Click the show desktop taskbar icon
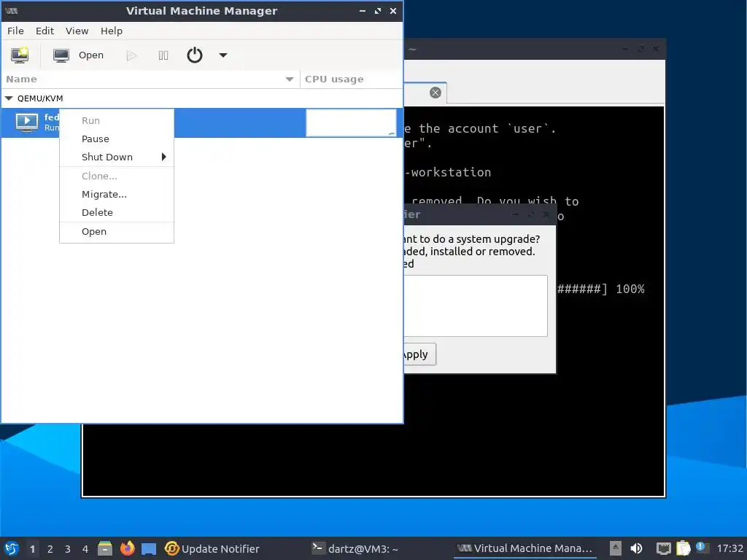Screen dimensions: 747x560 (149, 548)
